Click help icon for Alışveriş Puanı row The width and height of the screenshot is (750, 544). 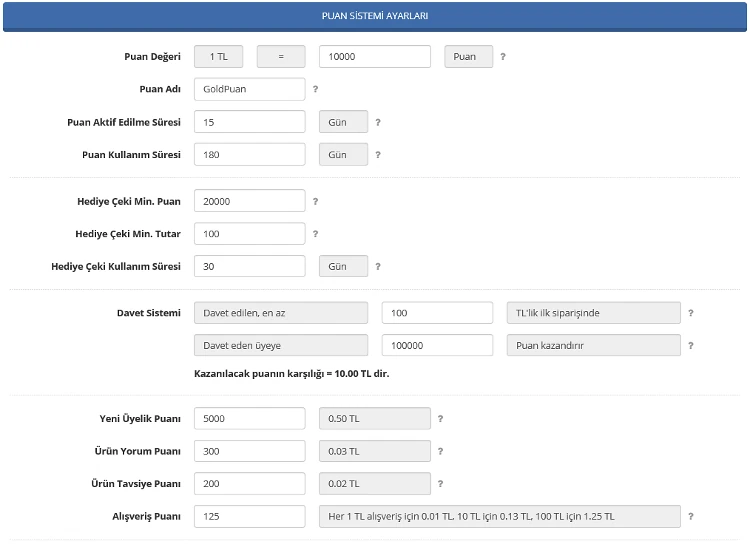(691, 517)
